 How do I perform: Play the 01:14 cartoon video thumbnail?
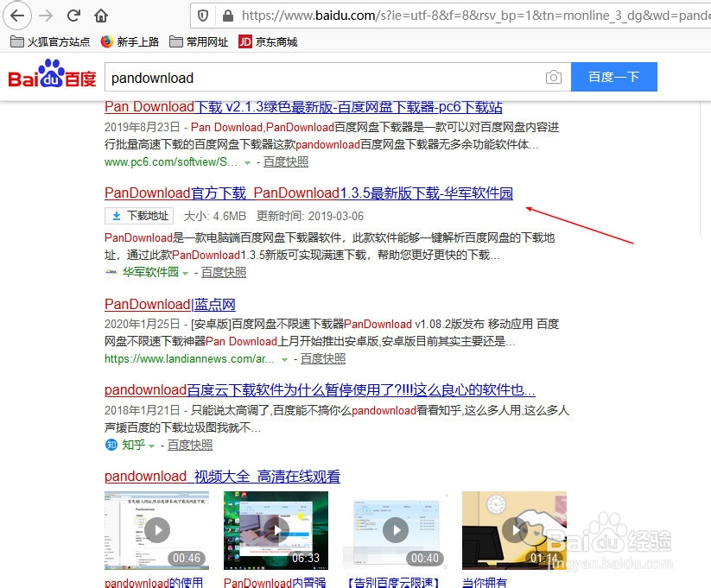(x=514, y=530)
